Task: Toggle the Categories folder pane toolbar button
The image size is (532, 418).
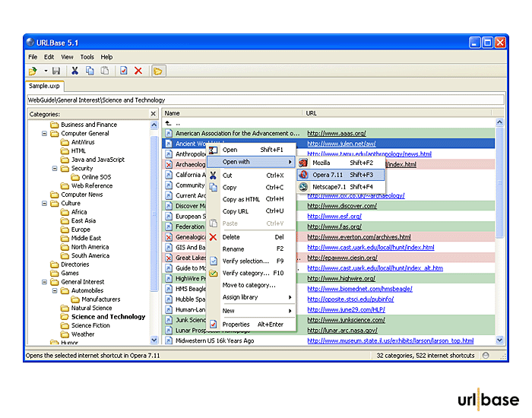Action: click(158, 71)
